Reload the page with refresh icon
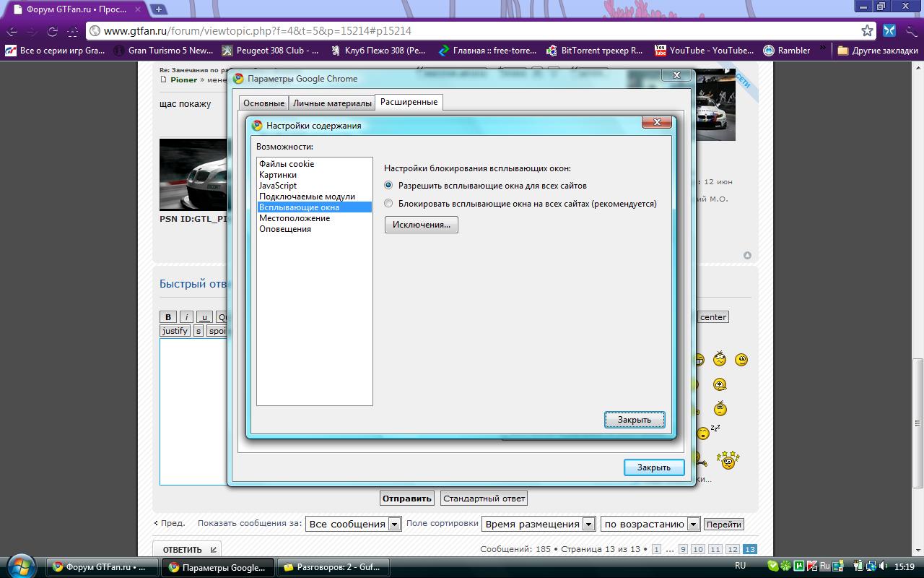Screen dimensions: 924x578 tap(52, 31)
